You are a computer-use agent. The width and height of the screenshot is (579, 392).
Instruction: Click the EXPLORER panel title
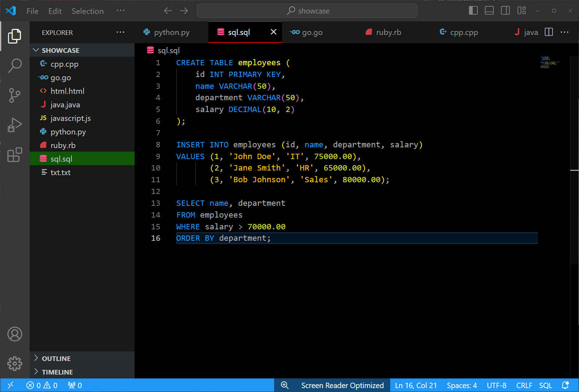57,32
